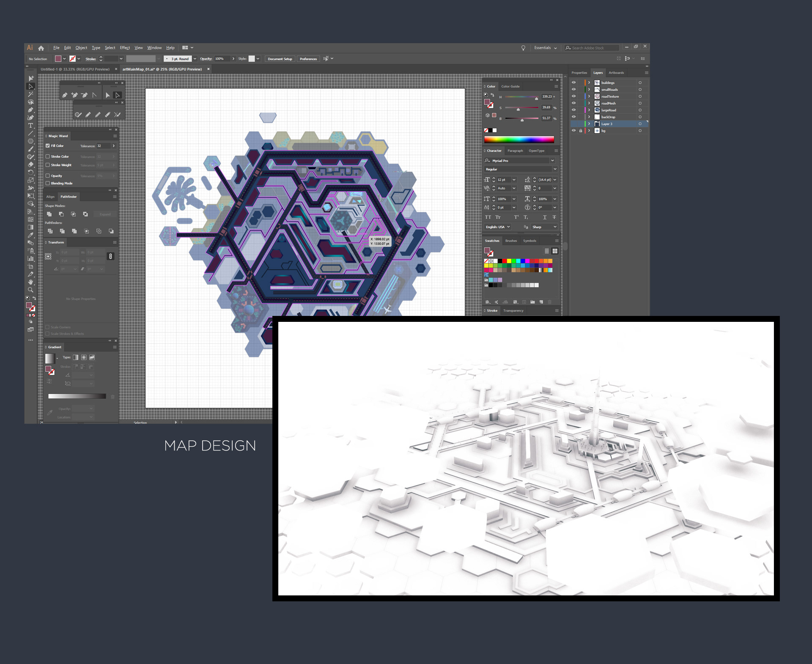Select the Eraser tool in toolbar
The height and width of the screenshot is (664, 812).
click(30, 165)
